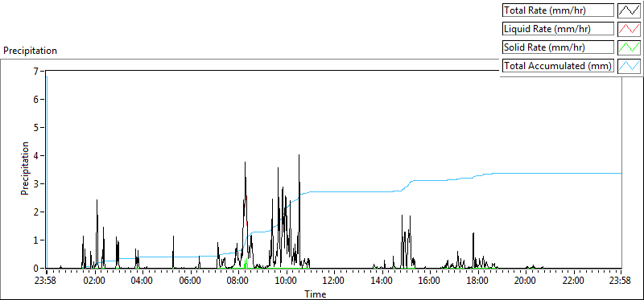Click the y-axis value 6
Viewport: 644px width, 300px height.
35,99
